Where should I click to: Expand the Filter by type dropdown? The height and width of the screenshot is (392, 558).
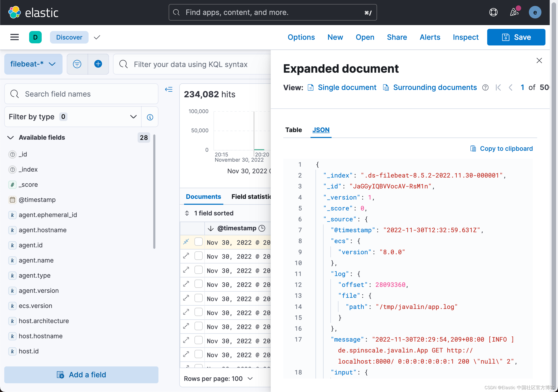click(73, 117)
